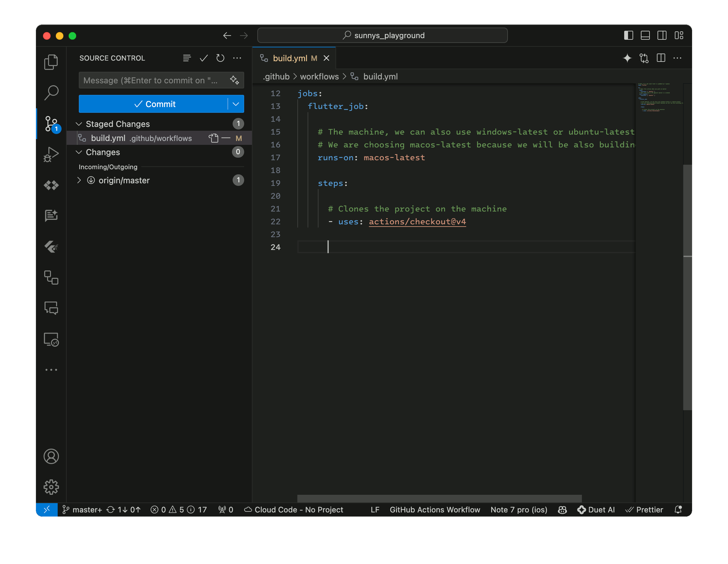Viewport: 728px width, 564px height.
Task: Open the Search view in activity bar
Action: (51, 93)
